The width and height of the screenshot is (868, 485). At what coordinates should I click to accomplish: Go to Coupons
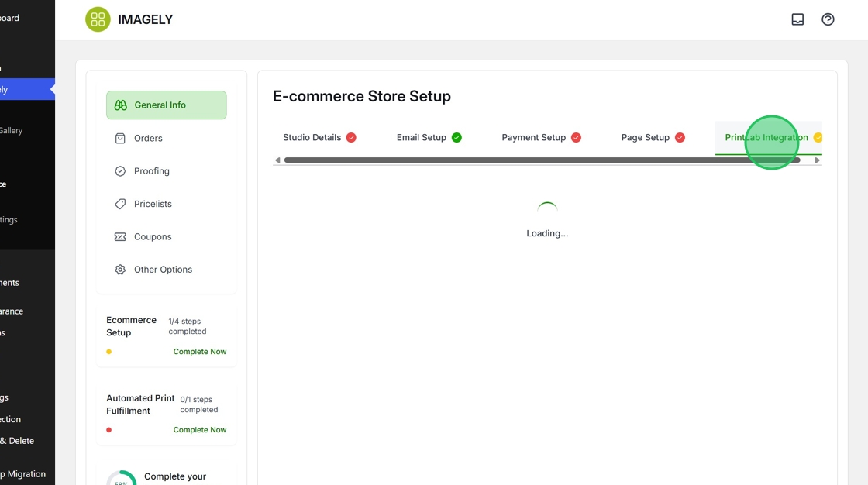tap(167, 236)
